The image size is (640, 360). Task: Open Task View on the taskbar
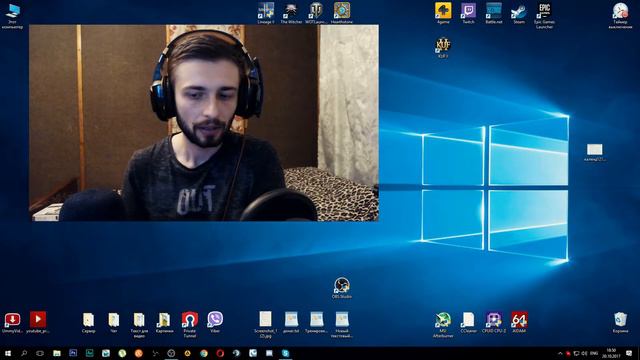40,353
